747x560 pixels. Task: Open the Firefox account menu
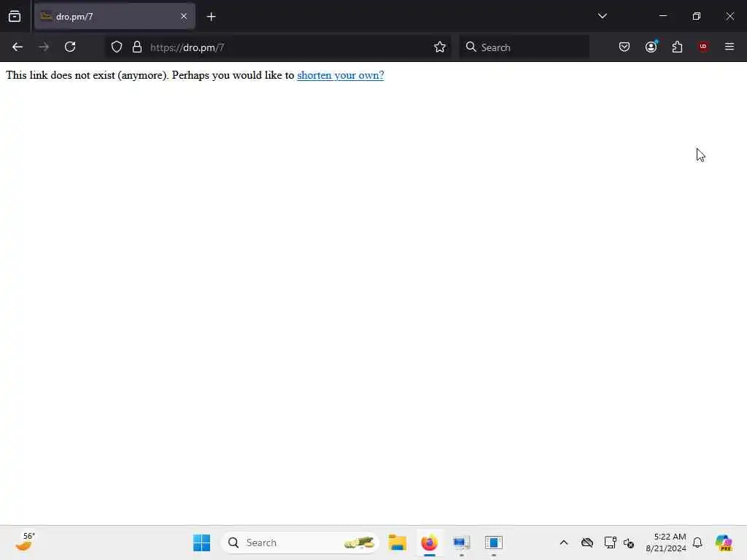(651, 47)
